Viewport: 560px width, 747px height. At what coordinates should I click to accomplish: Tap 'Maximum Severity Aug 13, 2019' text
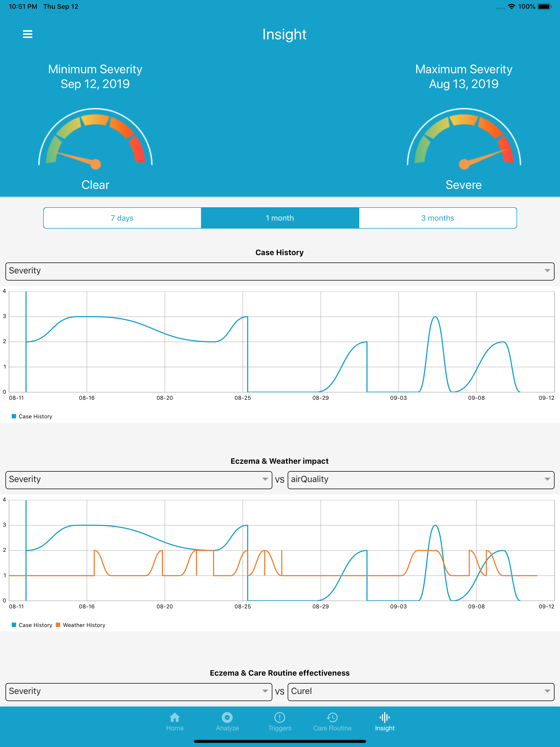tap(464, 76)
